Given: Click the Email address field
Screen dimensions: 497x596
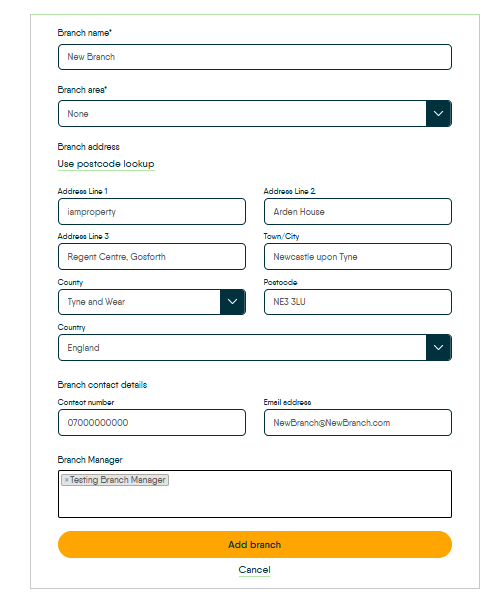Looking at the screenshot, I should coord(358,423).
